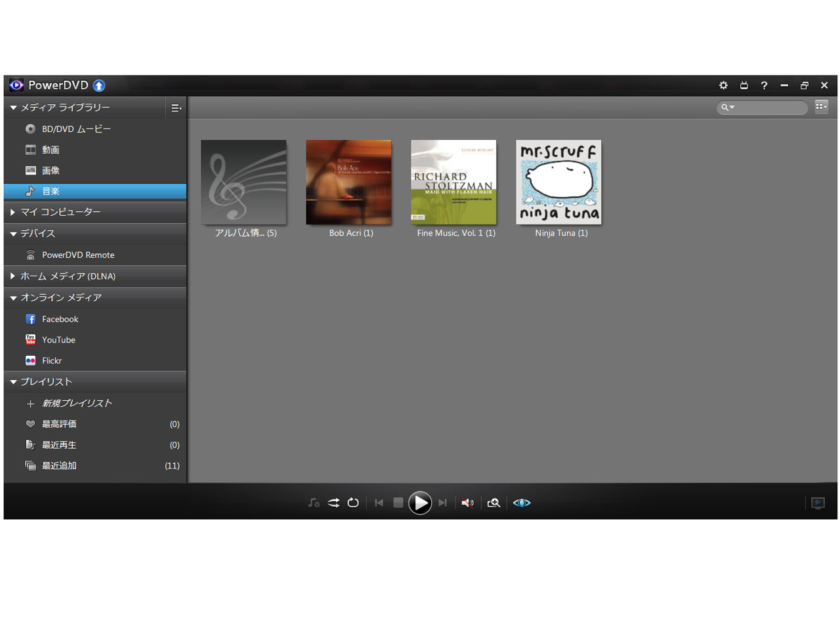Open the display mode icon at the bottom right

[x=818, y=503]
